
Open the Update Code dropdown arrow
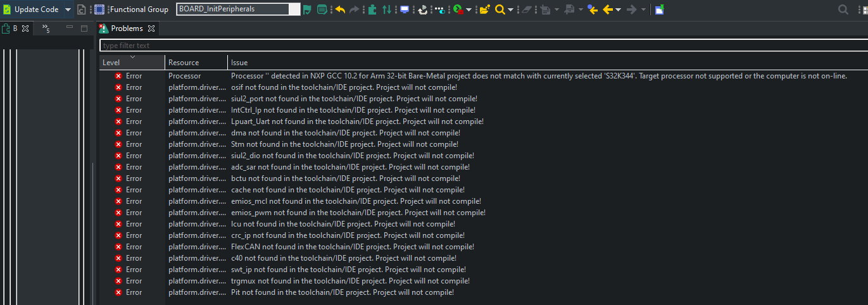click(x=68, y=9)
